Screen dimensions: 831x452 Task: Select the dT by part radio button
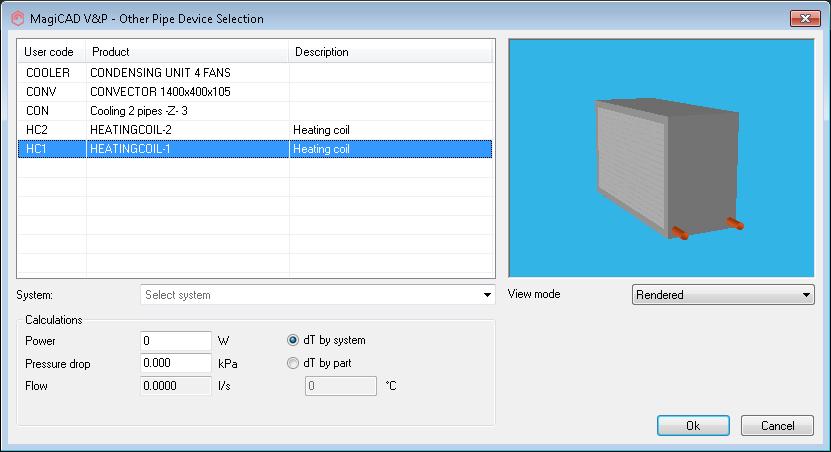coord(293,363)
